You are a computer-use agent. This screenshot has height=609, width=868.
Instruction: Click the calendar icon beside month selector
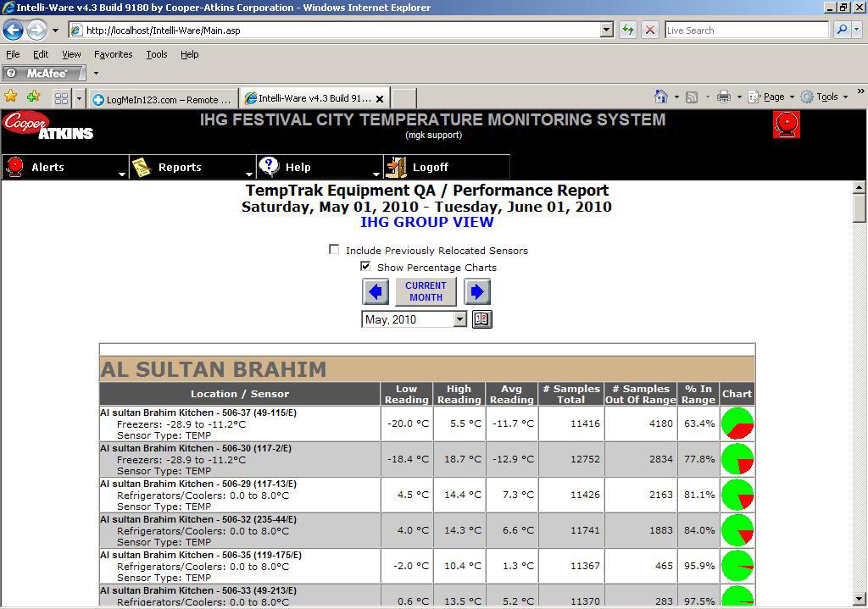click(482, 319)
